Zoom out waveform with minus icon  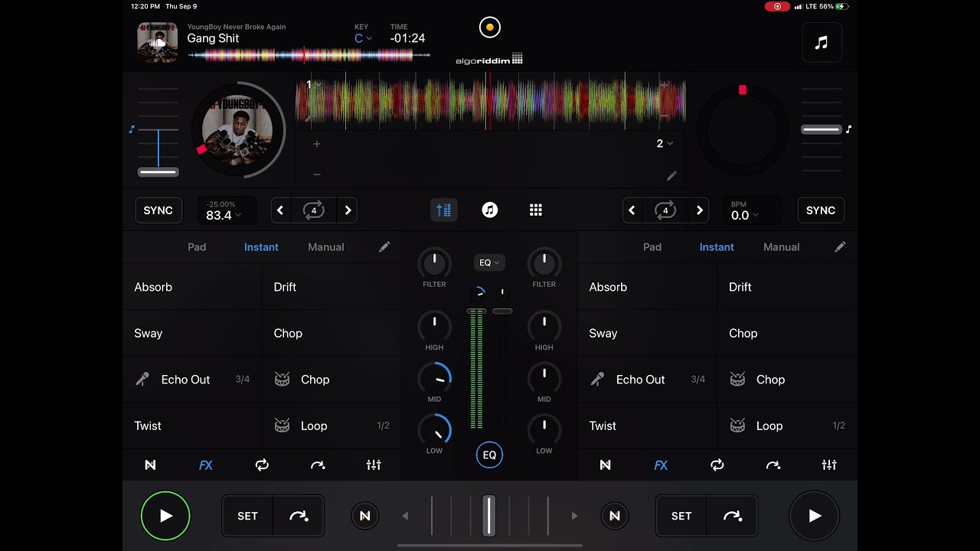[316, 174]
